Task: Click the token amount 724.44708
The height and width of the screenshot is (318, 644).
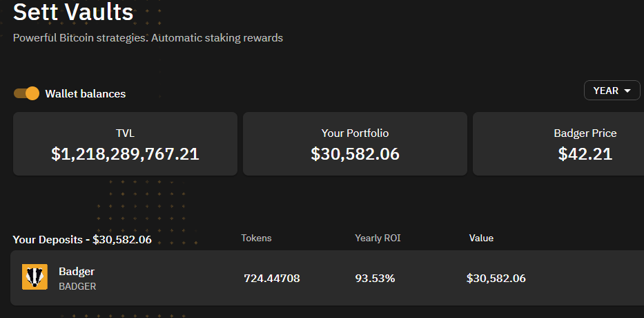Action: 272,279
